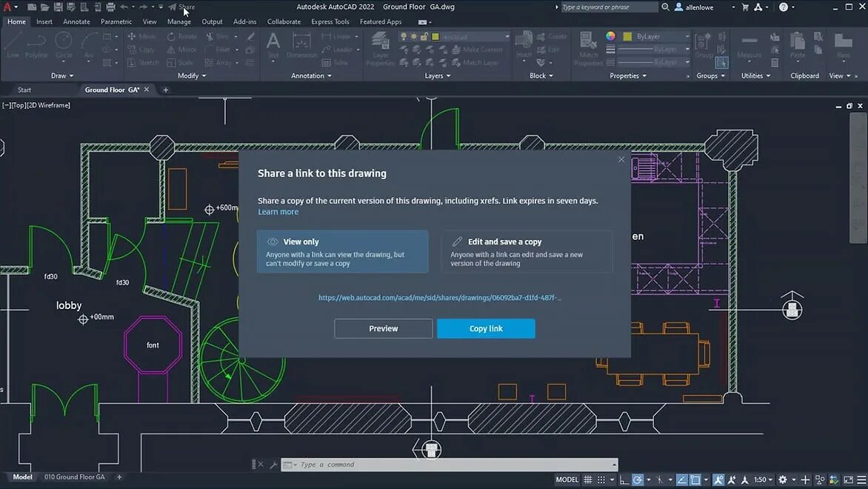Select the Circle tool
868x489 pixels.
[63, 47]
